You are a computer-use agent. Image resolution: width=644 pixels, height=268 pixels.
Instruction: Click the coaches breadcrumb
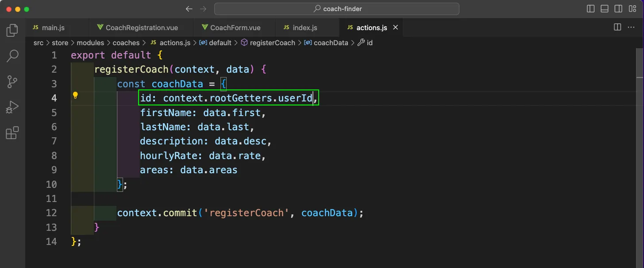tap(126, 43)
